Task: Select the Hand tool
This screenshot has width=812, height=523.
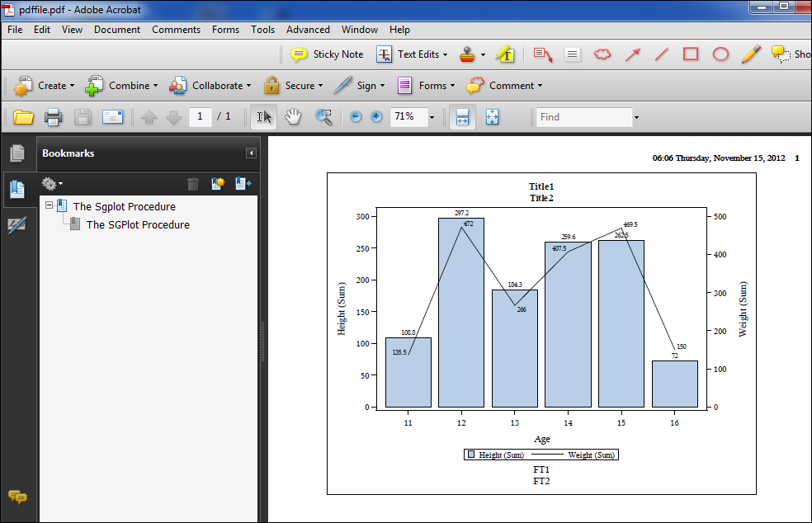Action: coord(293,117)
